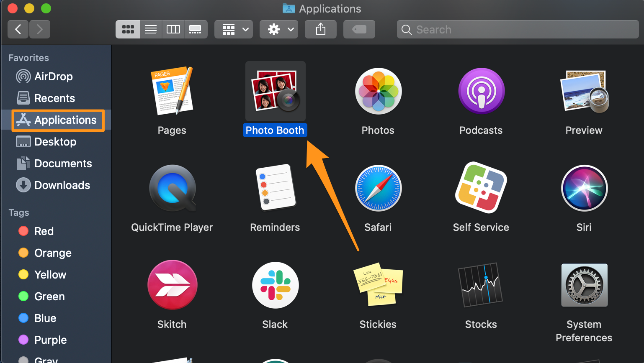Screen dimensions: 644x363
Task: Open the Slack app icon
Action: pos(275,285)
